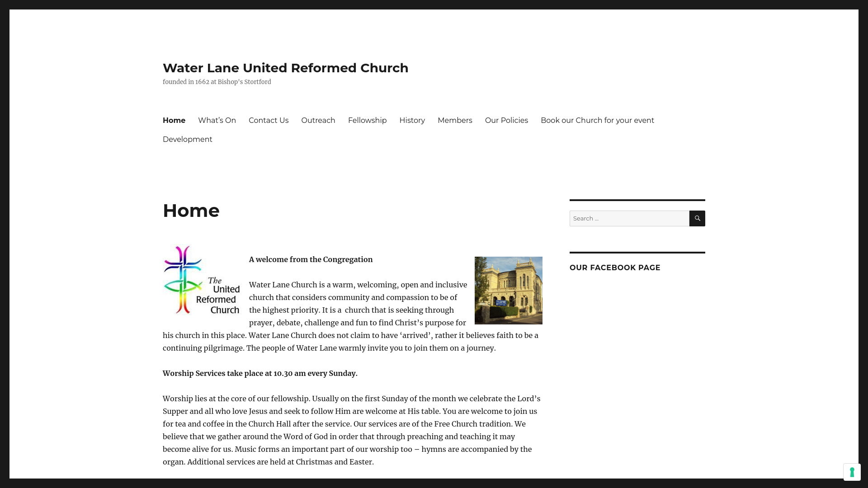Open the Development menu item

coord(188,139)
